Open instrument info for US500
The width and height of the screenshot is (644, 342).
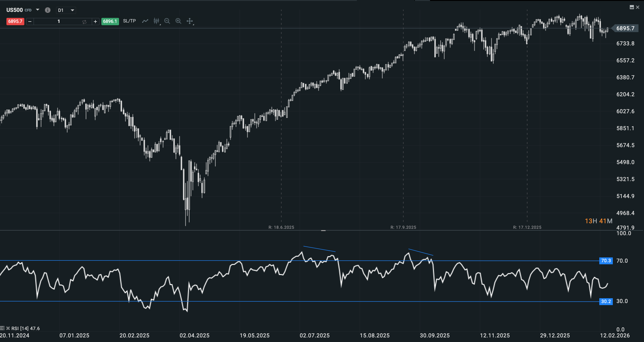tap(47, 10)
